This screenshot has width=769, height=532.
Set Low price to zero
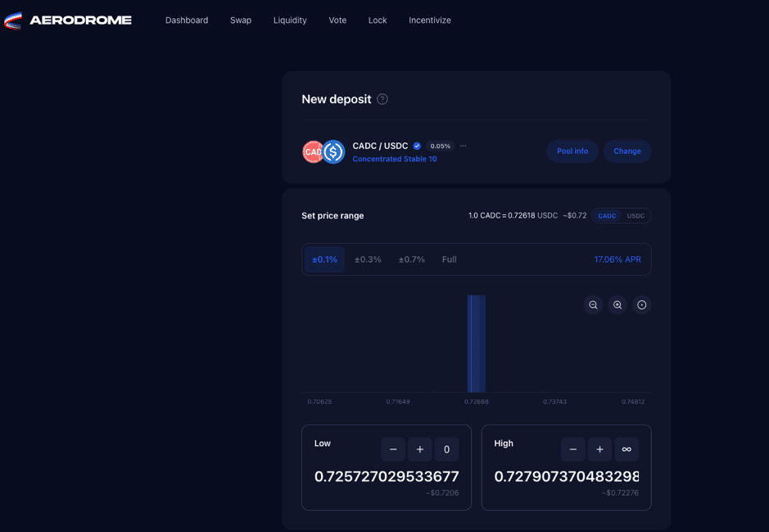[x=446, y=449]
